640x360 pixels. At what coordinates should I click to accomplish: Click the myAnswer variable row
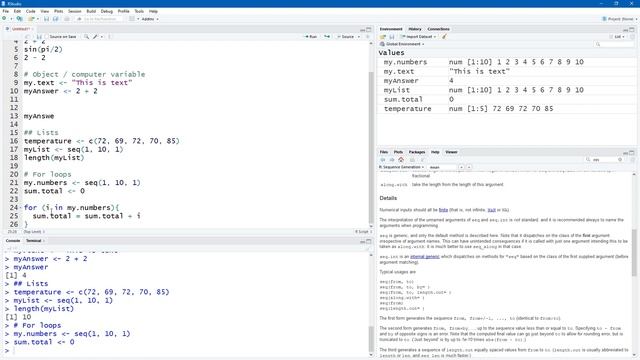click(507, 81)
